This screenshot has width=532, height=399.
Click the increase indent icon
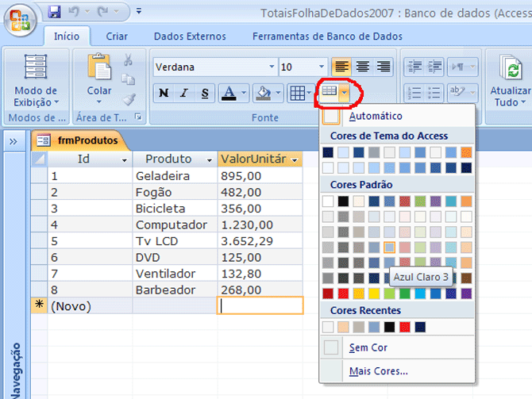click(x=434, y=67)
